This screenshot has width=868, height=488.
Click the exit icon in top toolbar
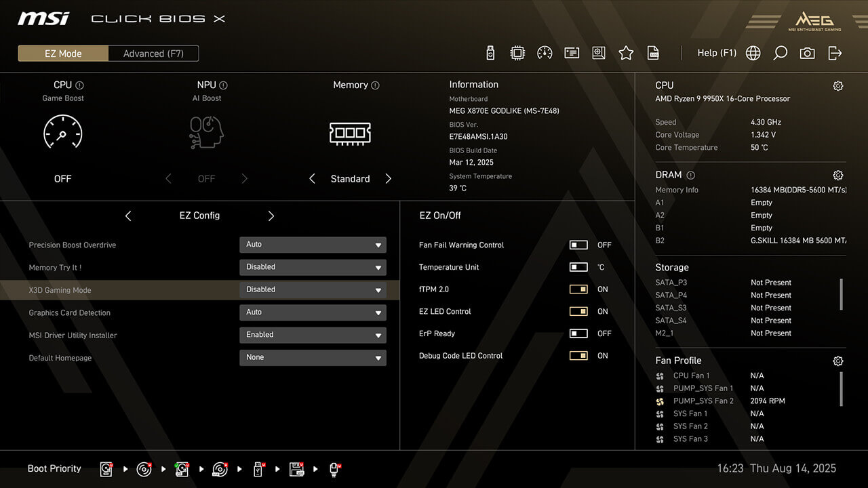(x=835, y=53)
